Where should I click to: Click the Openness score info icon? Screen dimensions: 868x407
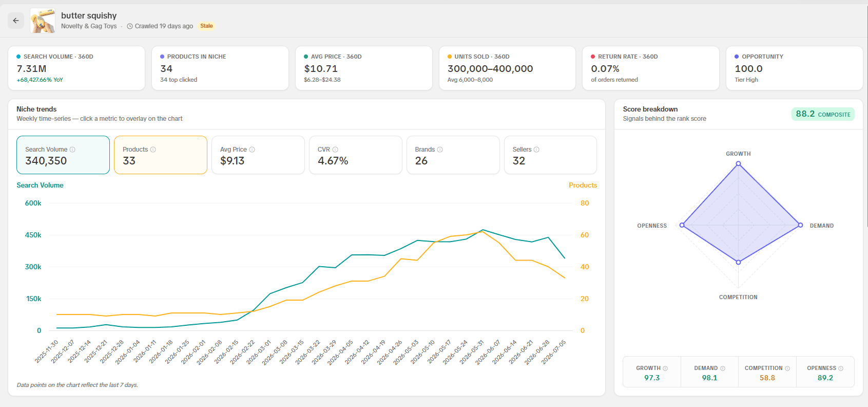pos(841,368)
